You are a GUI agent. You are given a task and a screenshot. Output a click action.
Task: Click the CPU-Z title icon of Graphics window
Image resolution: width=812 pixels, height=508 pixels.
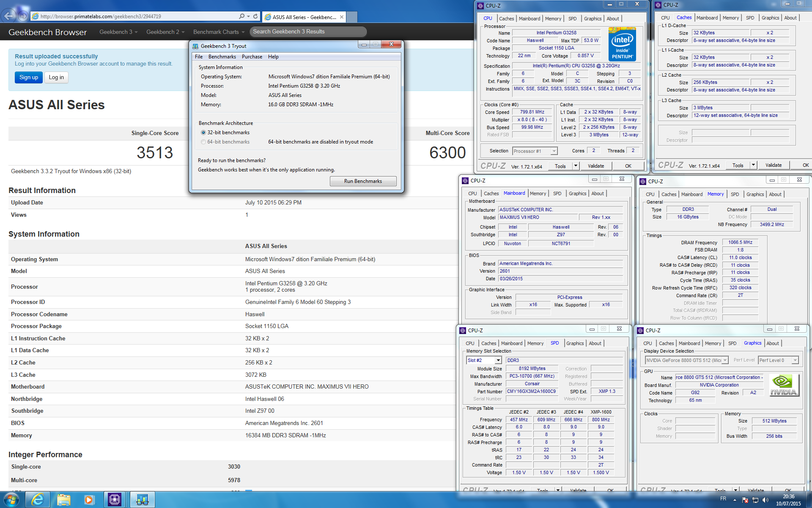pos(640,330)
